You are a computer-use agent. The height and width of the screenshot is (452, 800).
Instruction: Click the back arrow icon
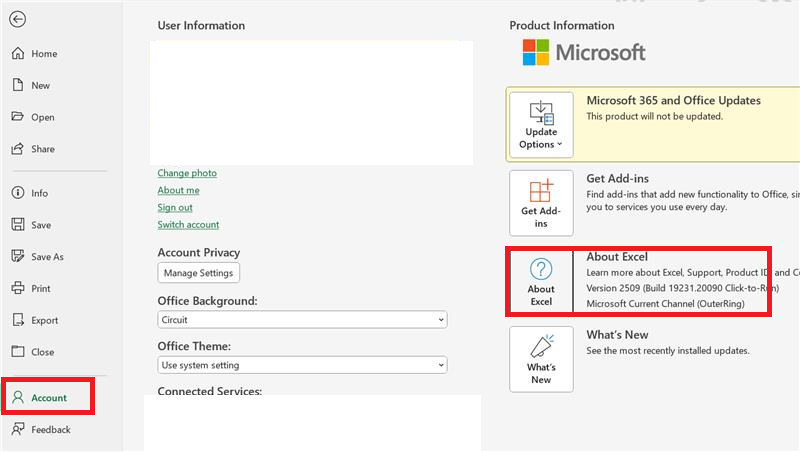pos(17,19)
